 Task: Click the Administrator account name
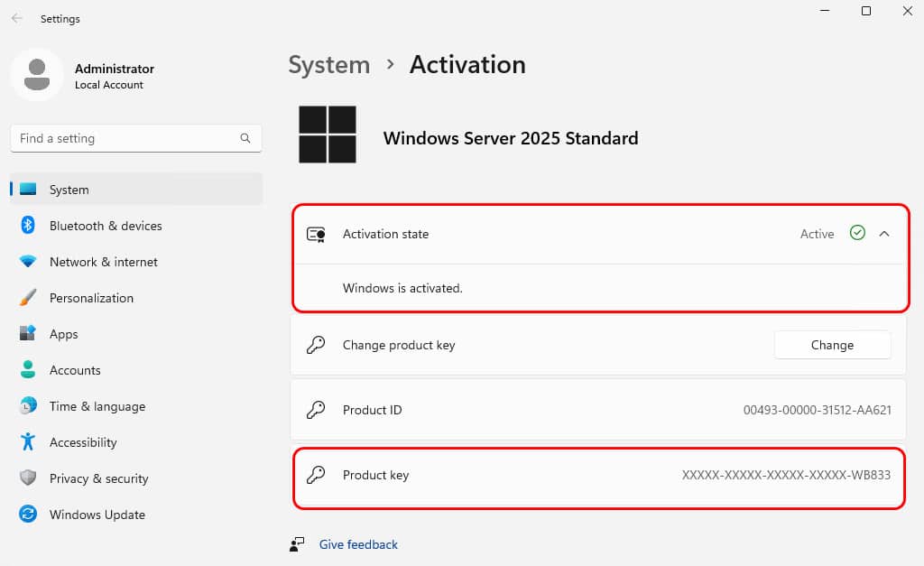(x=115, y=69)
